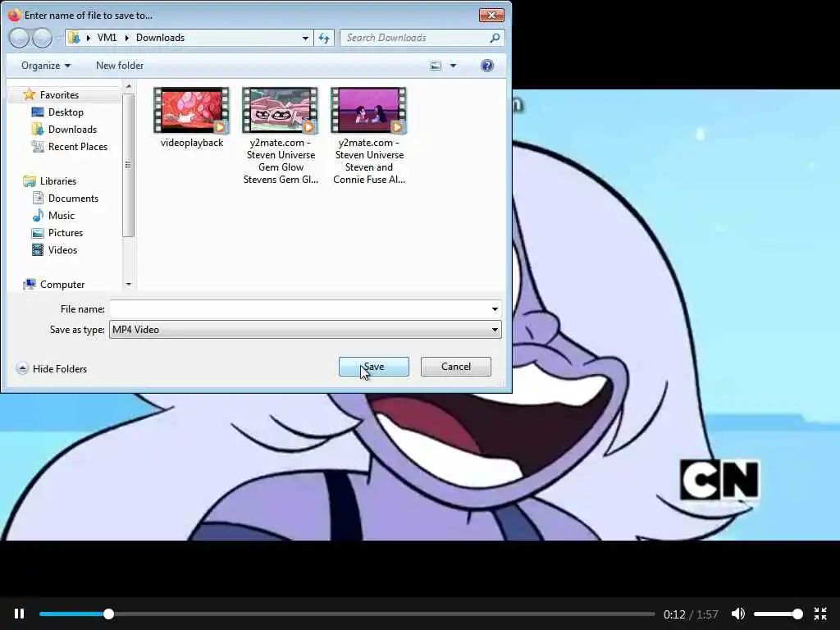Screen dimensions: 840x630
Task: Expand the view options dropdown arrow
Action: [x=453, y=66]
